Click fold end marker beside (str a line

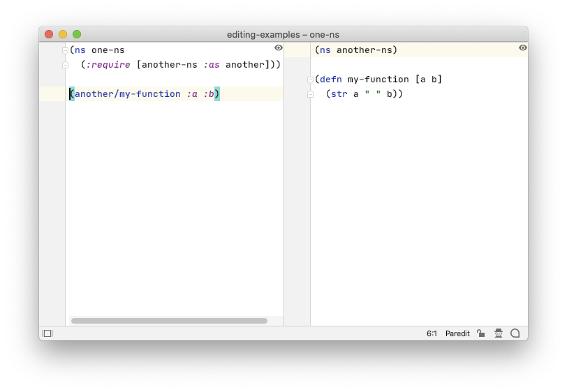(x=310, y=94)
